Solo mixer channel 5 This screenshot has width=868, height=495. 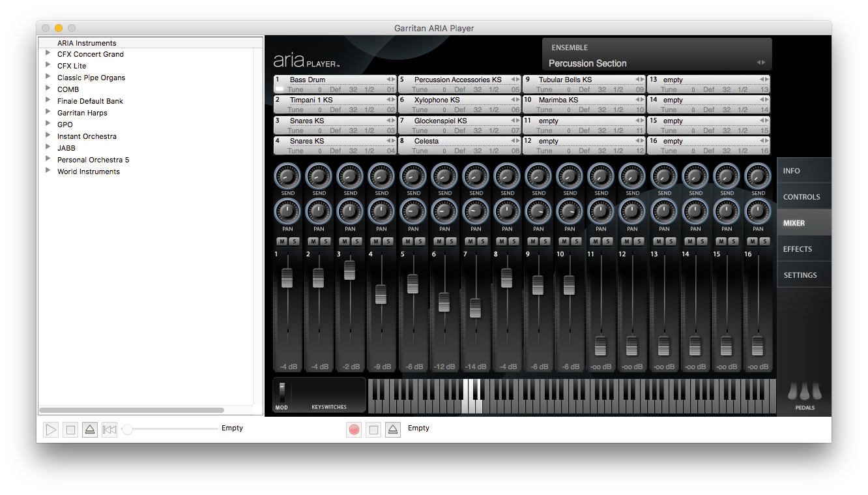coord(420,241)
